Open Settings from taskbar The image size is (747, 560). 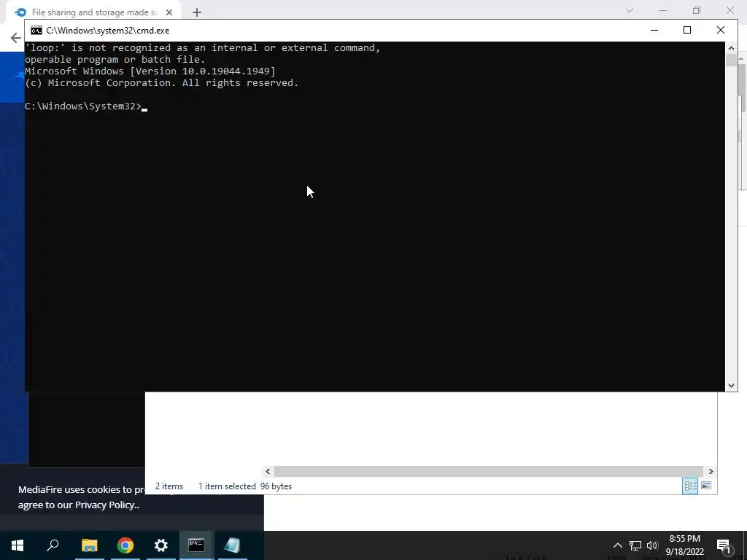pos(161,545)
